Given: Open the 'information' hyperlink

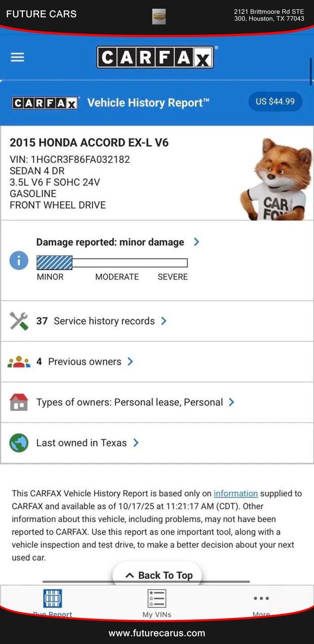Looking at the screenshot, I should click(236, 493).
